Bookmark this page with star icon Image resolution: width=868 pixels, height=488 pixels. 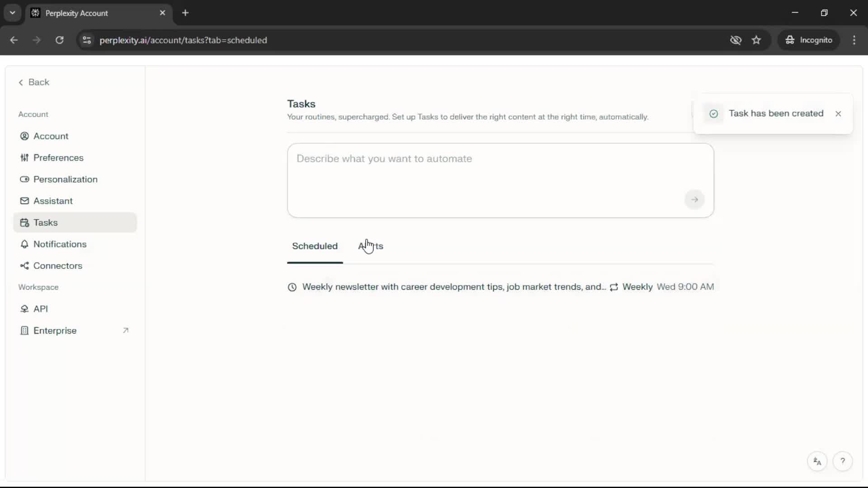coord(756,40)
